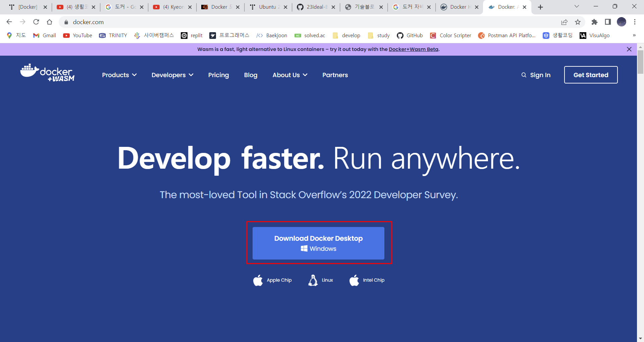Viewport: 644px width, 342px height.
Task: Open the YouTube bookmark
Action: click(x=78, y=36)
